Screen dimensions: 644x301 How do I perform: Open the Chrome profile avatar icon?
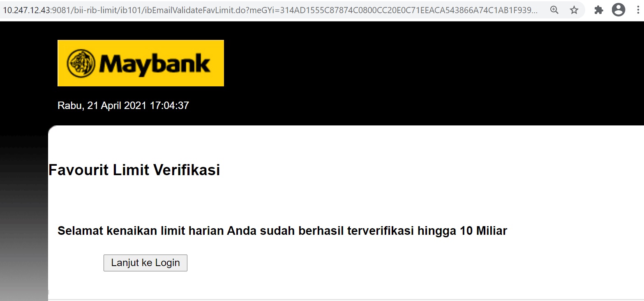(x=618, y=10)
